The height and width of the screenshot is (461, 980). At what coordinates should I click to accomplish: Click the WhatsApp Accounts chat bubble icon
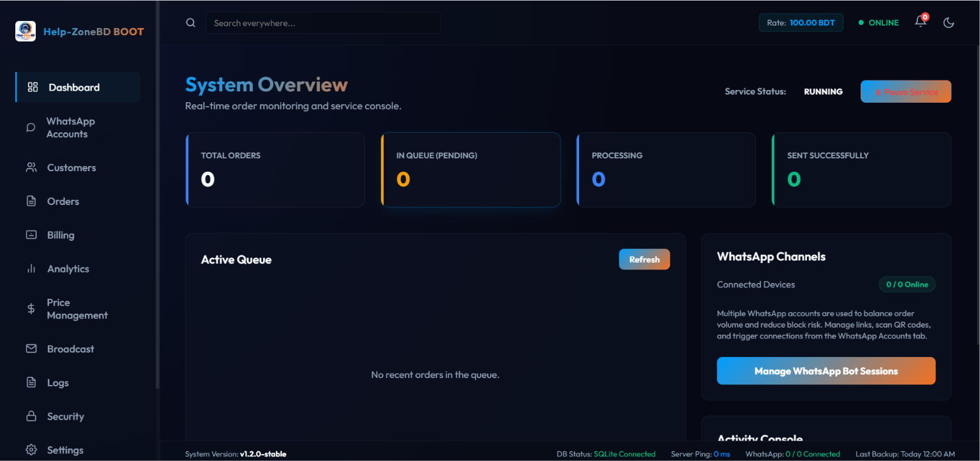[x=31, y=128]
